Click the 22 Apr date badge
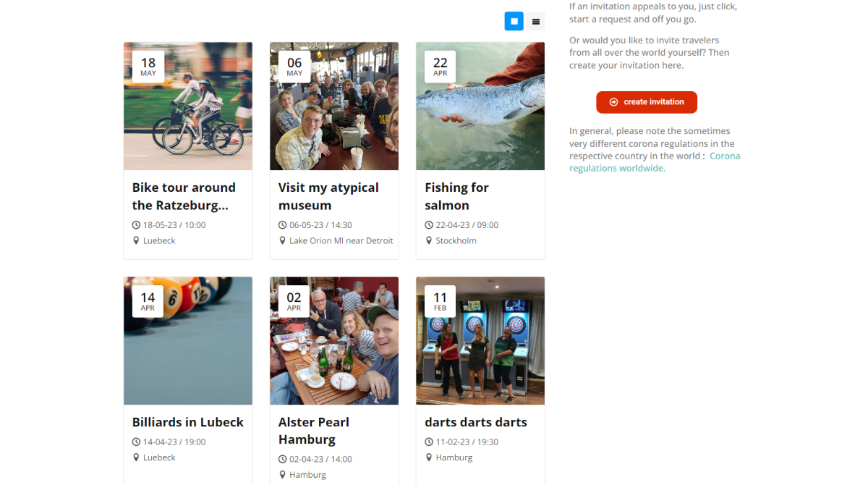Screen dimensions: 868x485 (440, 67)
